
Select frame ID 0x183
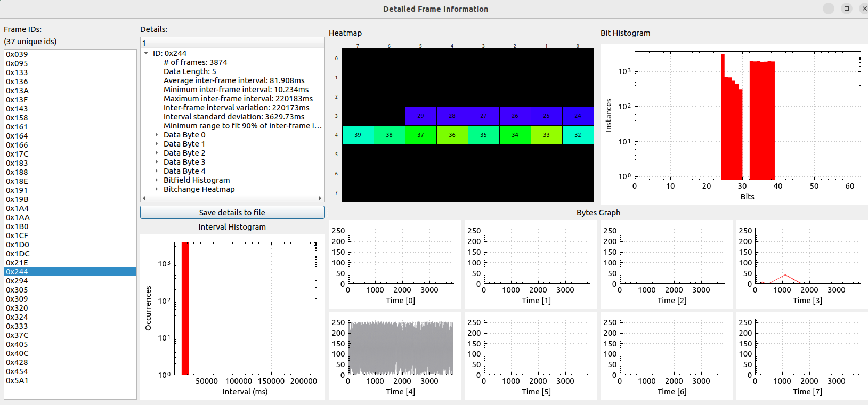70,163
